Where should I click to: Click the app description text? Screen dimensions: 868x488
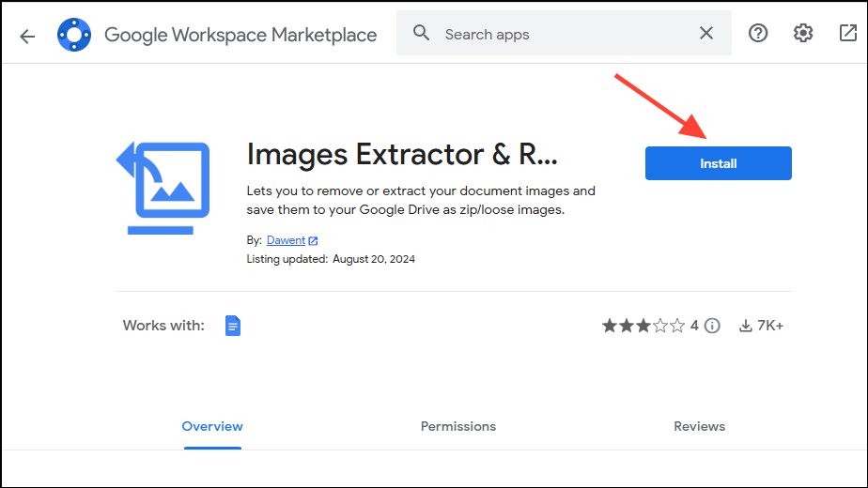coord(421,200)
